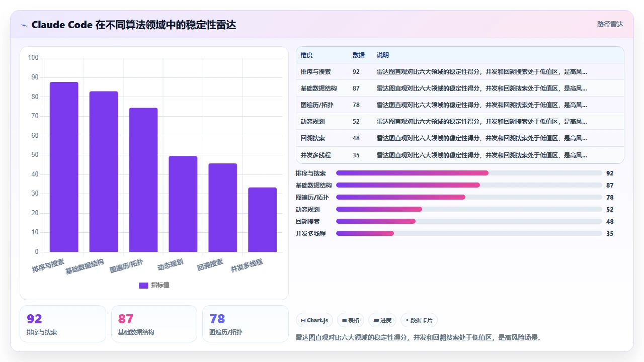Click the value 48 in the table

[x=356, y=138]
